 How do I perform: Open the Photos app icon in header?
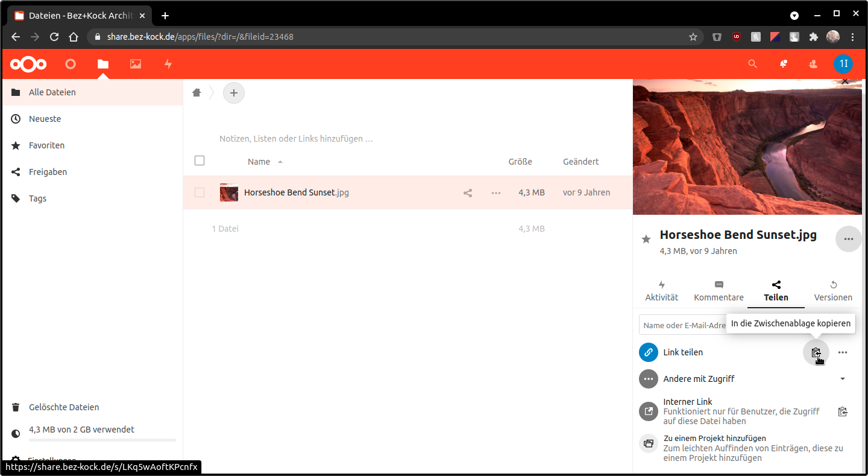tap(136, 64)
